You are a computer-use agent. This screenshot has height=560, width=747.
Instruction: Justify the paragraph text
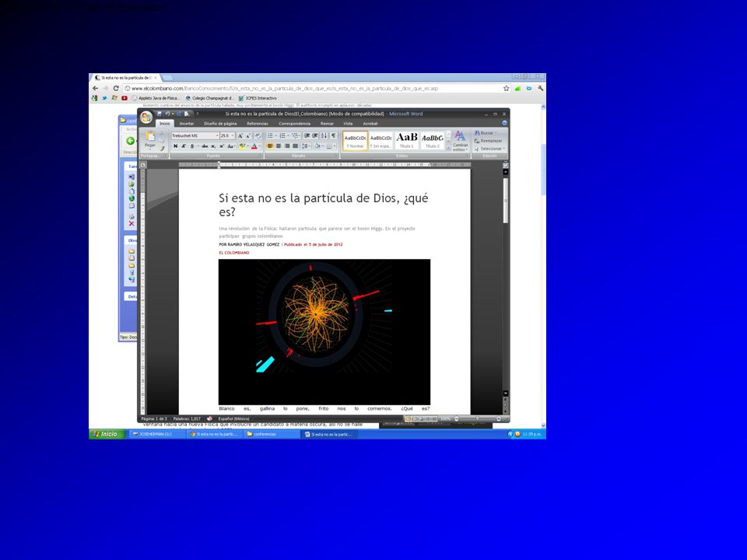[x=295, y=146]
